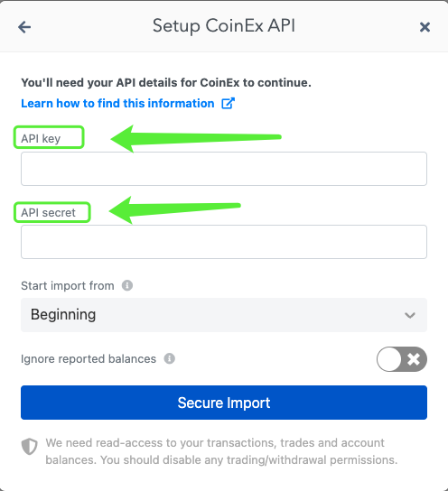Open Learn how to find this information link
The image size is (448, 491).
(x=117, y=103)
